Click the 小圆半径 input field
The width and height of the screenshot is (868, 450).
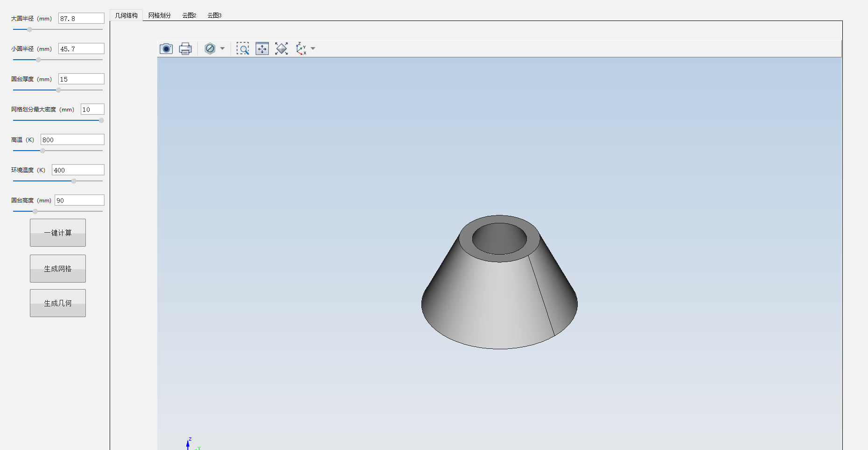[x=81, y=48]
